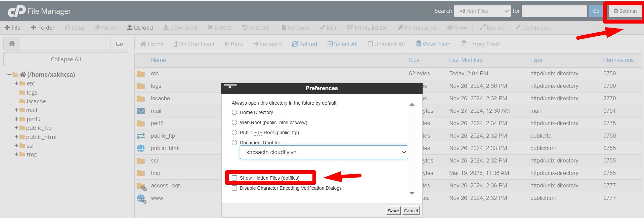Open the khcsactn.cloudfly.vn document root dropdown
This screenshot has height=218, width=644.
click(x=324, y=152)
